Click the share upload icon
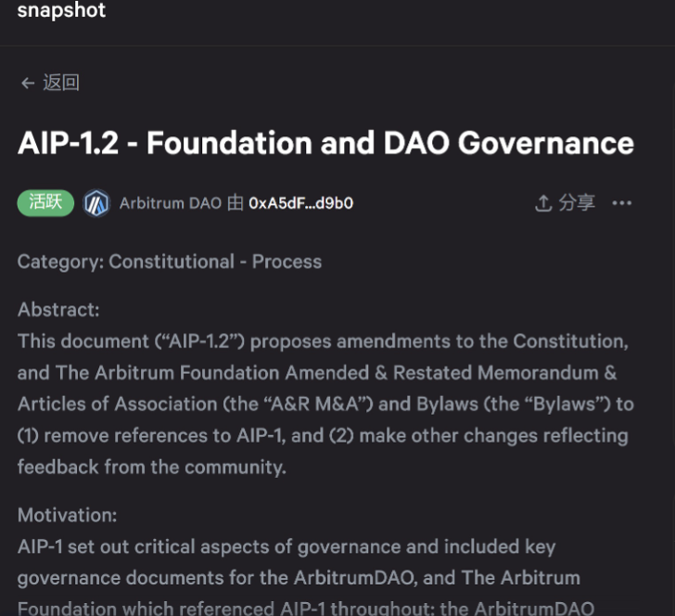 pyautogui.click(x=543, y=203)
